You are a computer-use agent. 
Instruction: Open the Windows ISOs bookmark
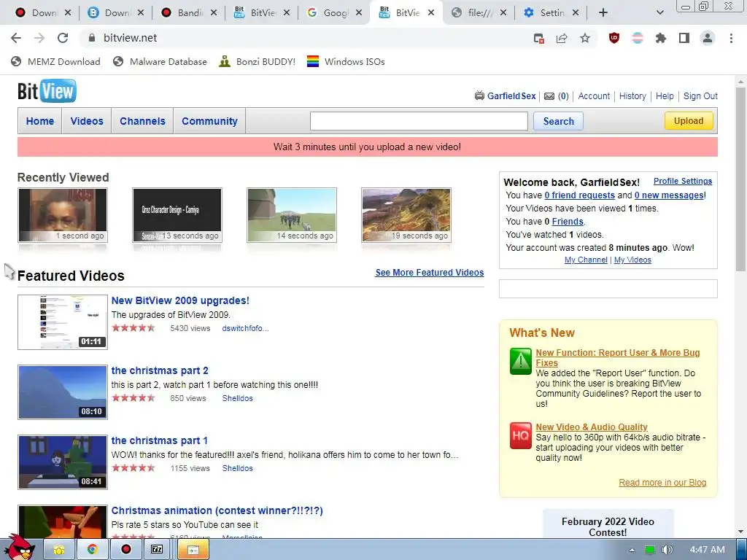(346, 61)
